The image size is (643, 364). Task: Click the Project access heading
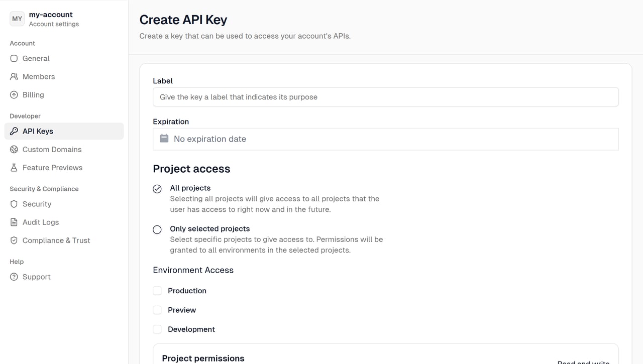[191, 169]
